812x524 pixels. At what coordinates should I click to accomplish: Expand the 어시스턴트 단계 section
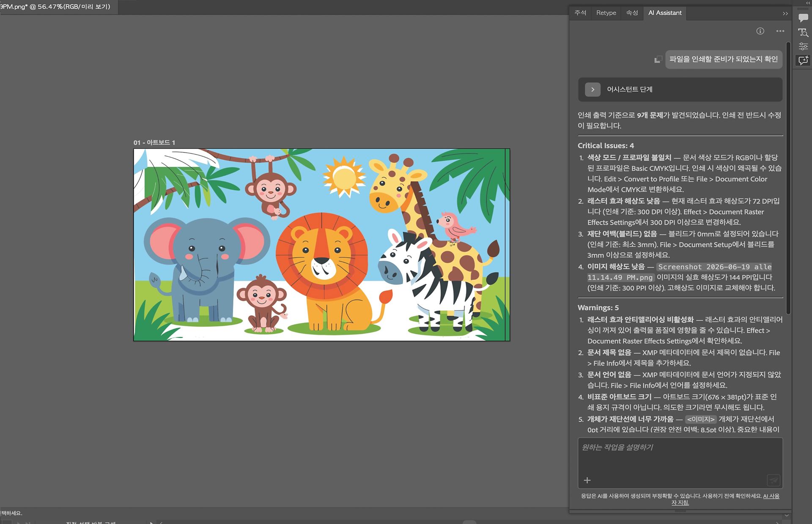(x=593, y=90)
